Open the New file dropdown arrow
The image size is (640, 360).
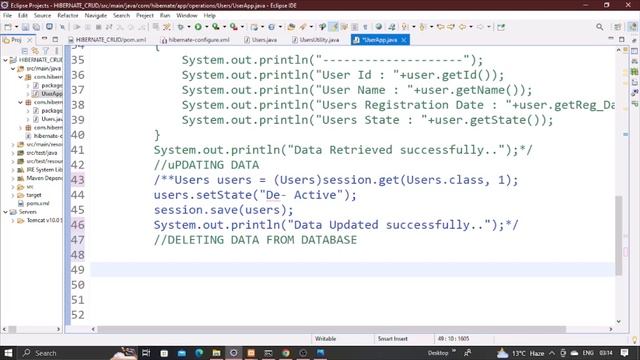16,27
